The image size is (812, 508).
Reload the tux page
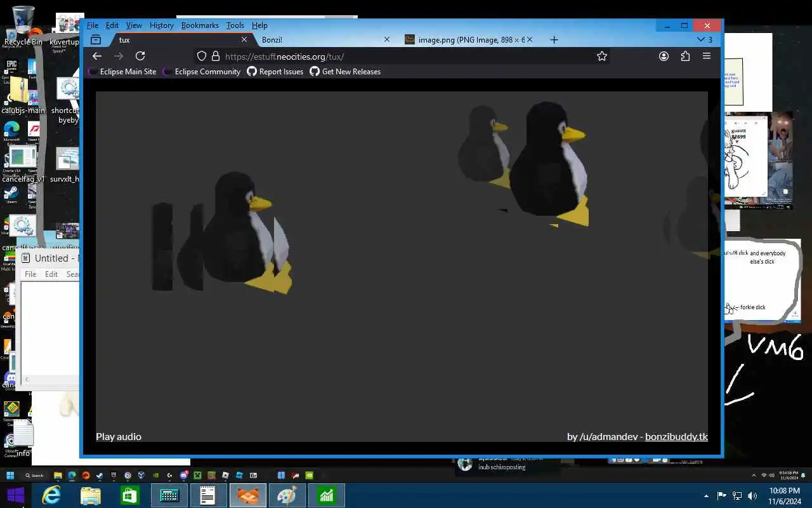140,56
